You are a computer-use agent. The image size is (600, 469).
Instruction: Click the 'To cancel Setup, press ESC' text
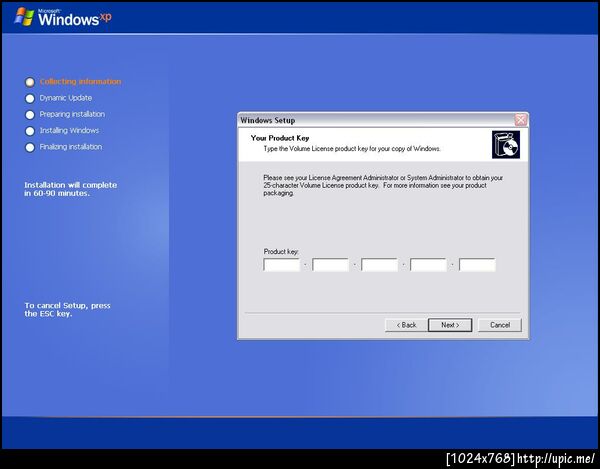67,309
